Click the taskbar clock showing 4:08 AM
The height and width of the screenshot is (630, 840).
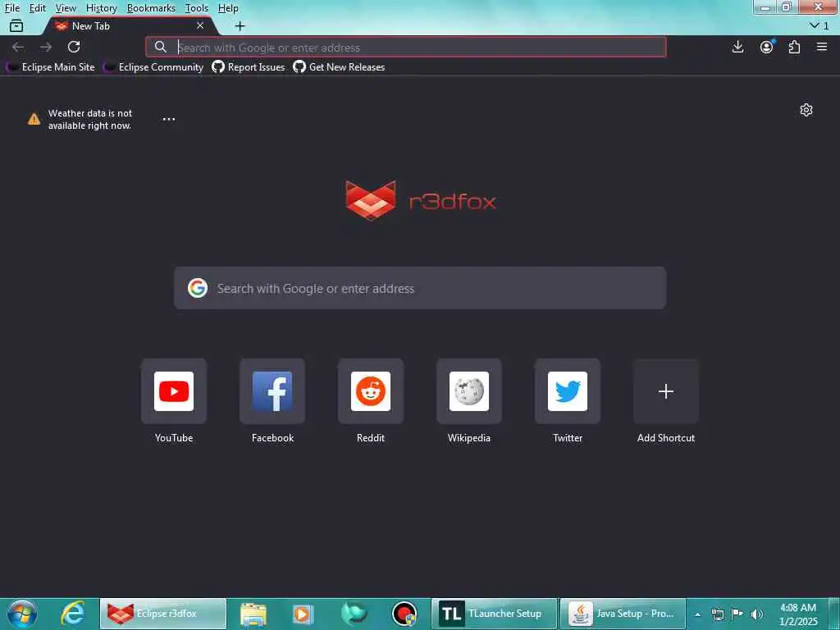point(798,614)
